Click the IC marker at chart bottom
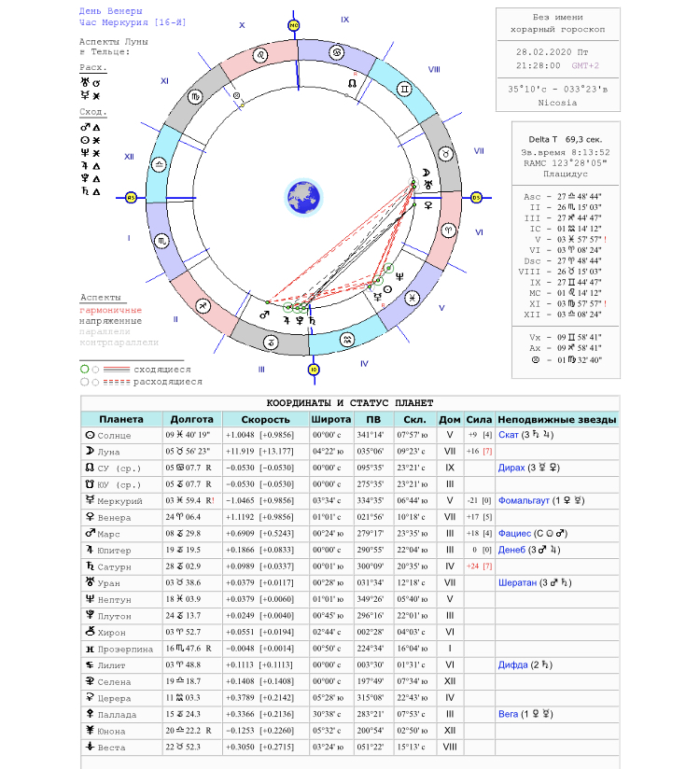This screenshot has height=769, width=700. click(x=314, y=370)
